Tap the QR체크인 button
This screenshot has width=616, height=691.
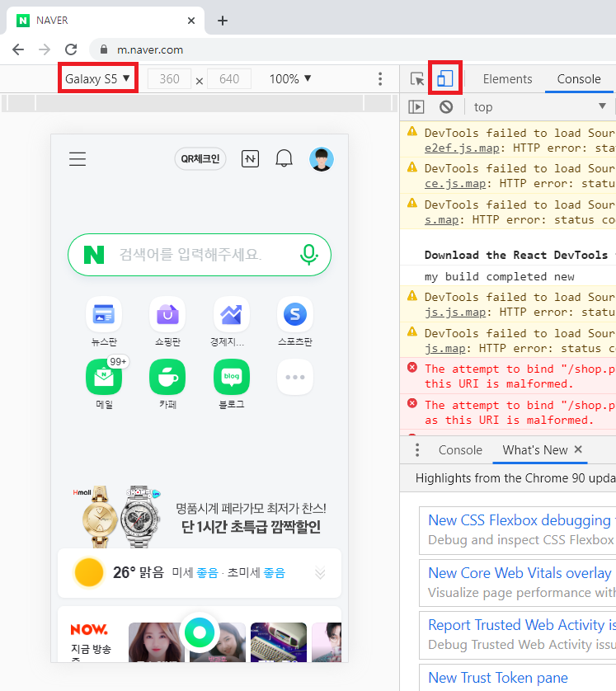click(200, 158)
